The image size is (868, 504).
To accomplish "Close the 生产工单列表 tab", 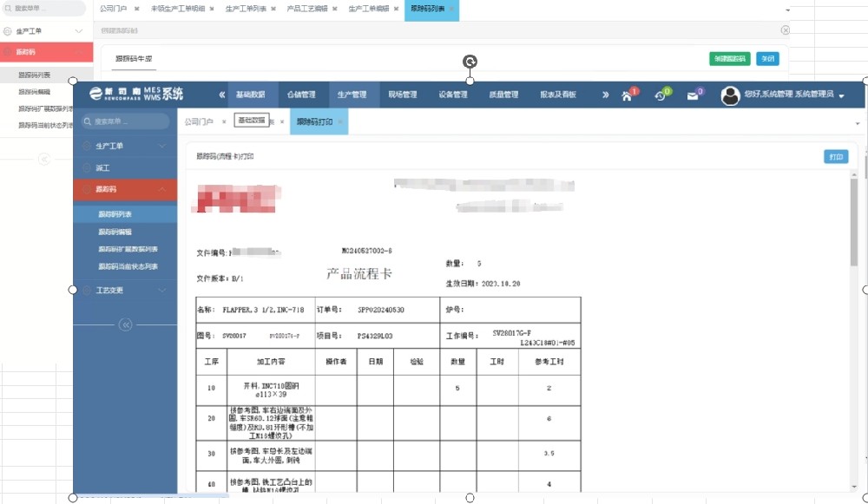I will pyautogui.click(x=273, y=9).
